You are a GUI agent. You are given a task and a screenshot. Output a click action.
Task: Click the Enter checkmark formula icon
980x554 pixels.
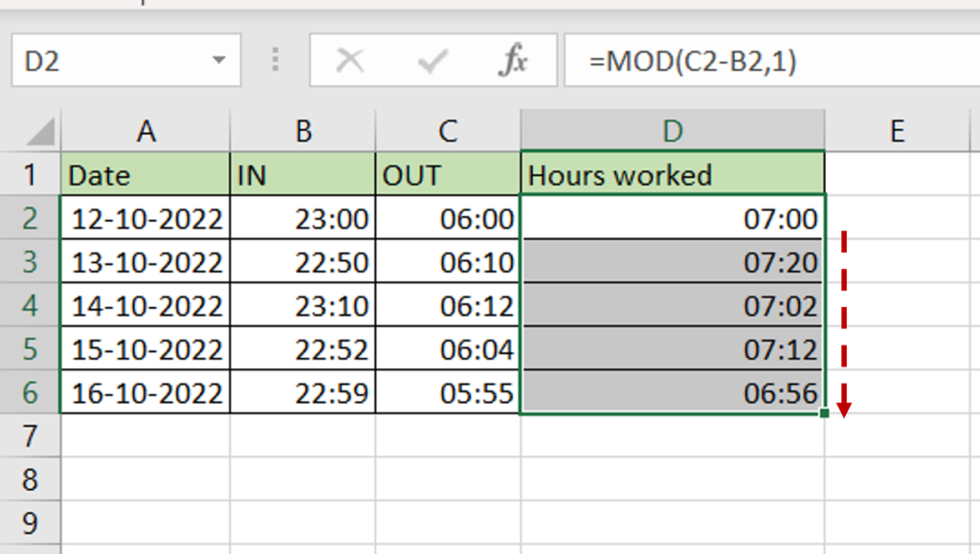tap(433, 62)
